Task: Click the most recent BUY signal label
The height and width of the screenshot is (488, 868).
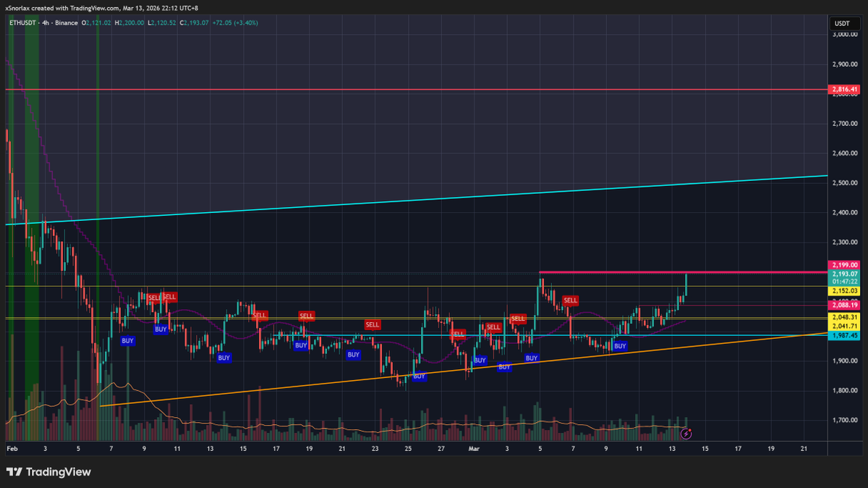Action: pos(620,347)
